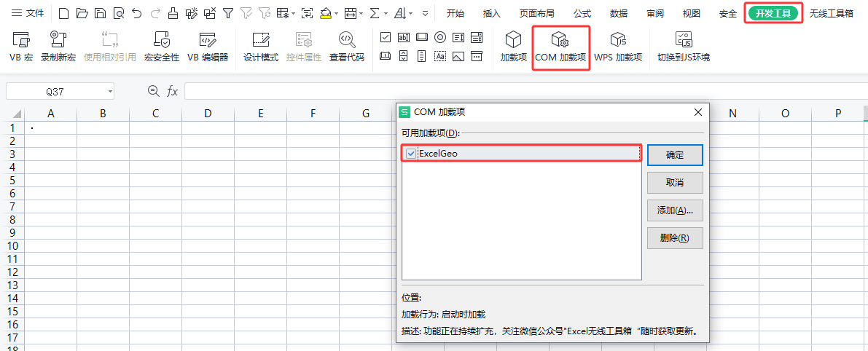Switch to the 审阅 tab

click(x=655, y=13)
